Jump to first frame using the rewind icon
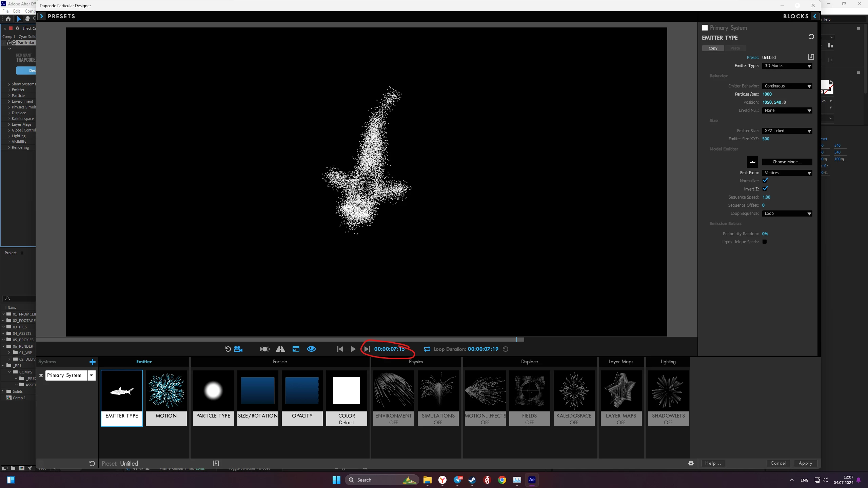Image resolution: width=868 pixels, height=488 pixels. coord(340,349)
